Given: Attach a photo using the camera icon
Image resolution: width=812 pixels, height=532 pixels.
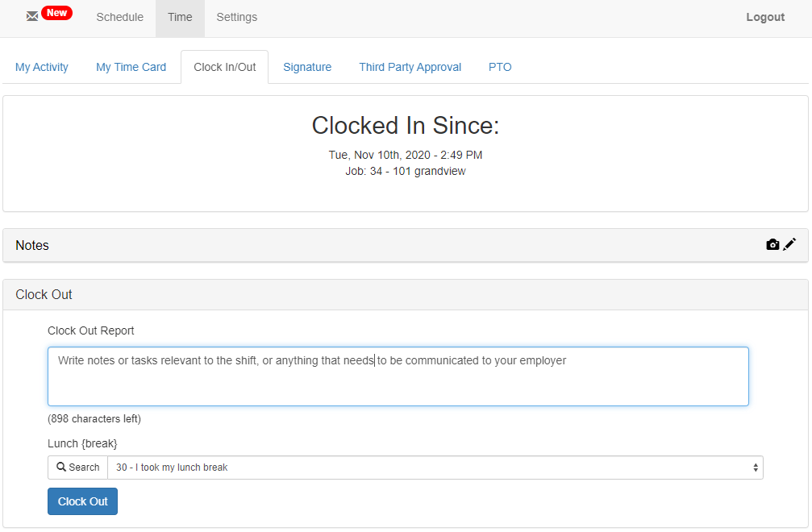Looking at the screenshot, I should point(772,244).
